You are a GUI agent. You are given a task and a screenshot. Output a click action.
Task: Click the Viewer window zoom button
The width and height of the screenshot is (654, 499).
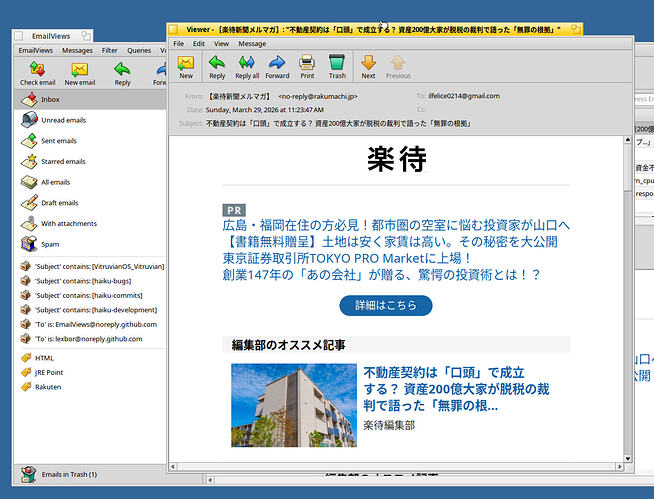[x=576, y=29]
